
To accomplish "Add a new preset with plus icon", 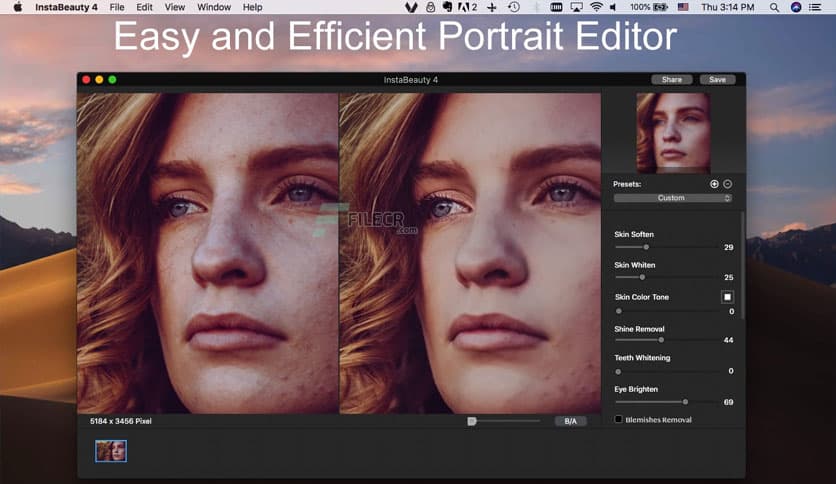I will tap(714, 184).
